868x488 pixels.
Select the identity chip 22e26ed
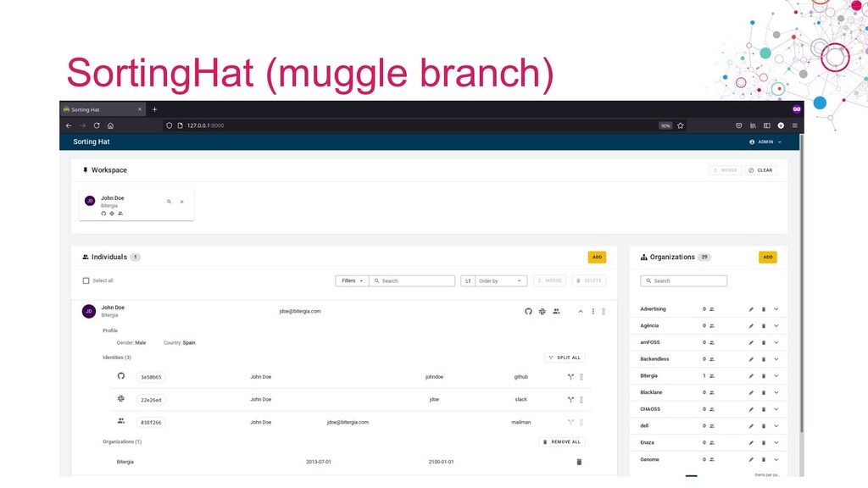pyautogui.click(x=151, y=400)
